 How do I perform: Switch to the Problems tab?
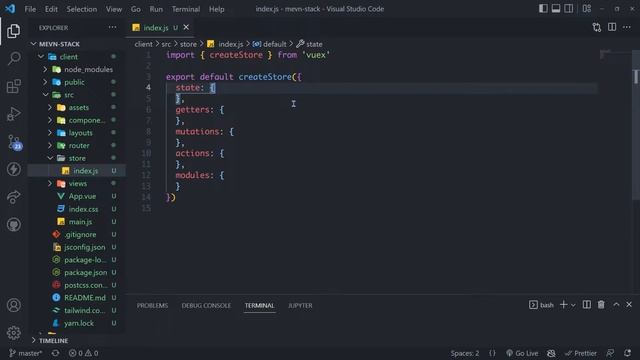click(x=152, y=305)
